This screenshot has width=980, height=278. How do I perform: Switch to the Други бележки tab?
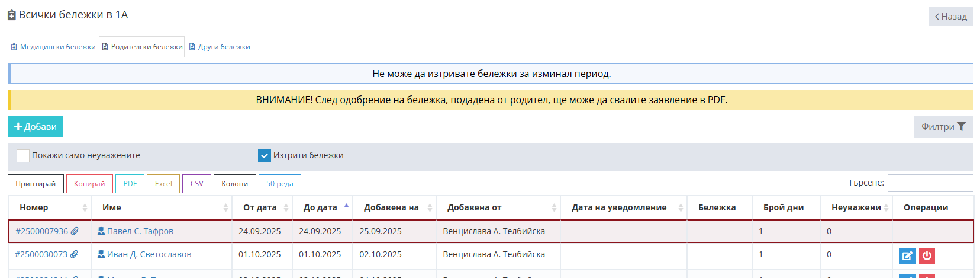(220, 47)
